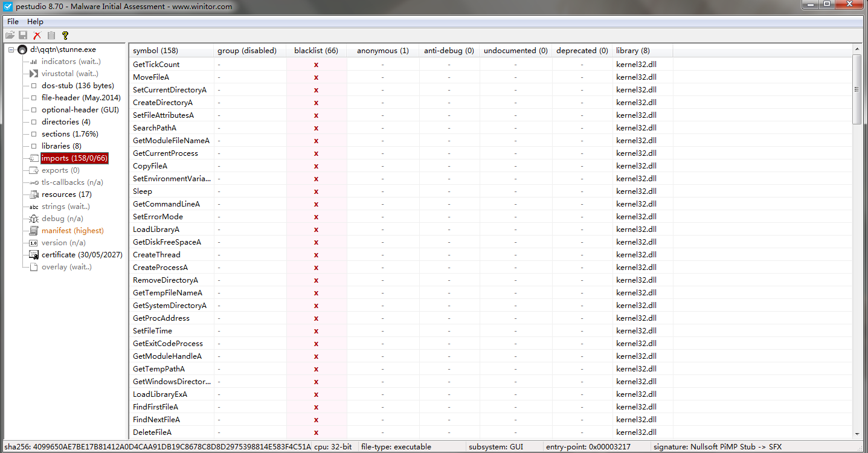Select the libraries (8) node
This screenshot has width=868, height=453.
tap(62, 146)
